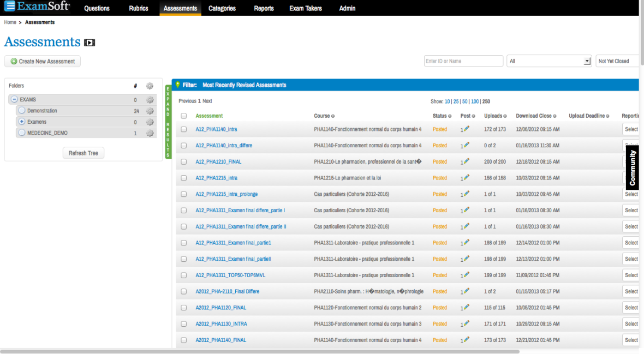Edit post pencil for A12_PHA1311_TOP50-TOP6MVL

tap(467, 275)
